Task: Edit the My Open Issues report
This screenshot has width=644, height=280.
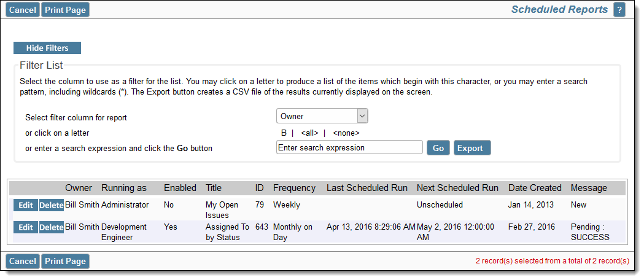Action: coord(25,205)
